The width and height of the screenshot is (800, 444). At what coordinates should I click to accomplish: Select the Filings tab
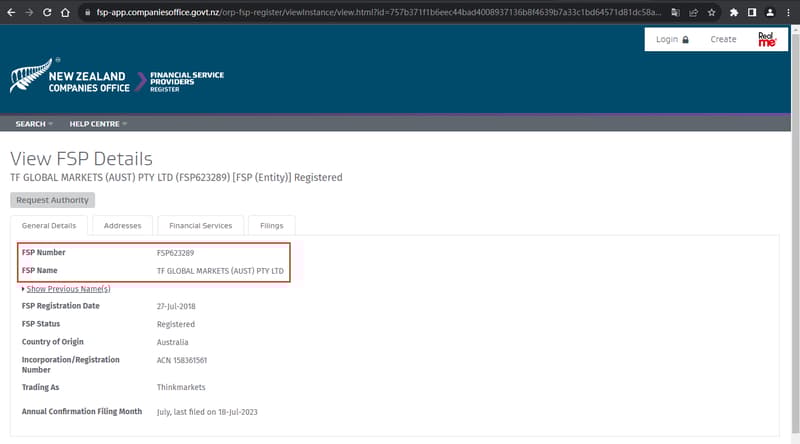pos(271,226)
